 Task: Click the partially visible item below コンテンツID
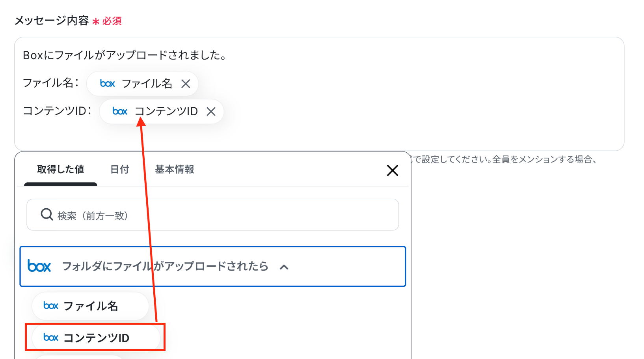(79, 357)
